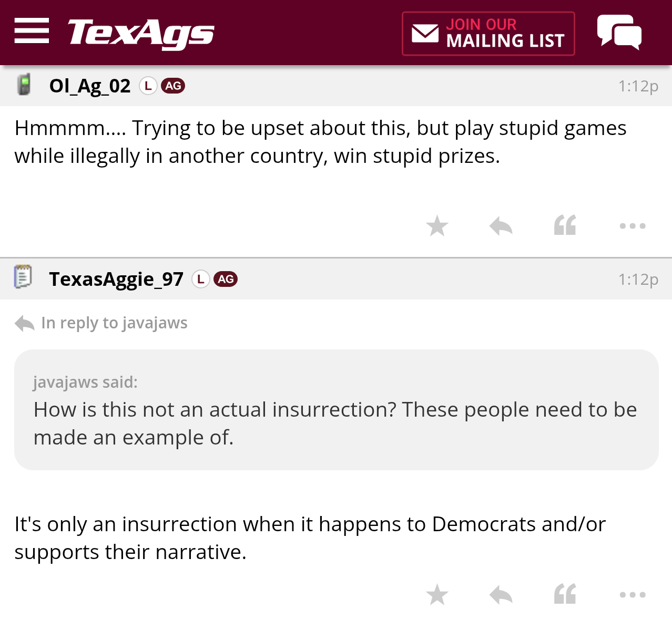The width and height of the screenshot is (672, 620).
Task: Star the TexasAggie_97 post
Action: (x=437, y=595)
